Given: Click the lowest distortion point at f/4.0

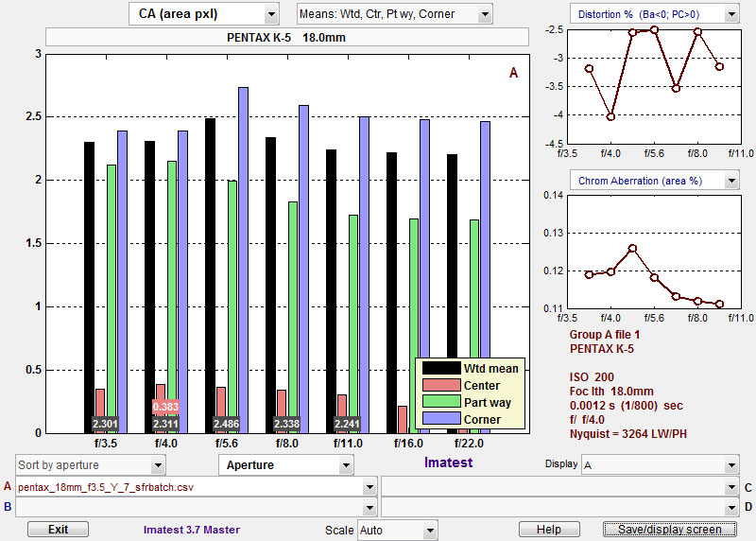Looking at the screenshot, I should 610,116.
